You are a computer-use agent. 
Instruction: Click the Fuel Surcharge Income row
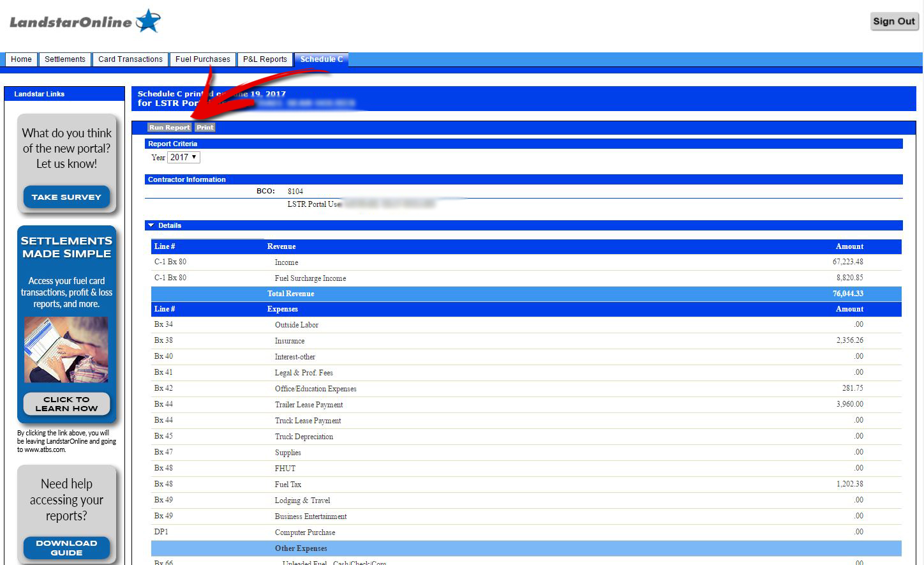526,278
